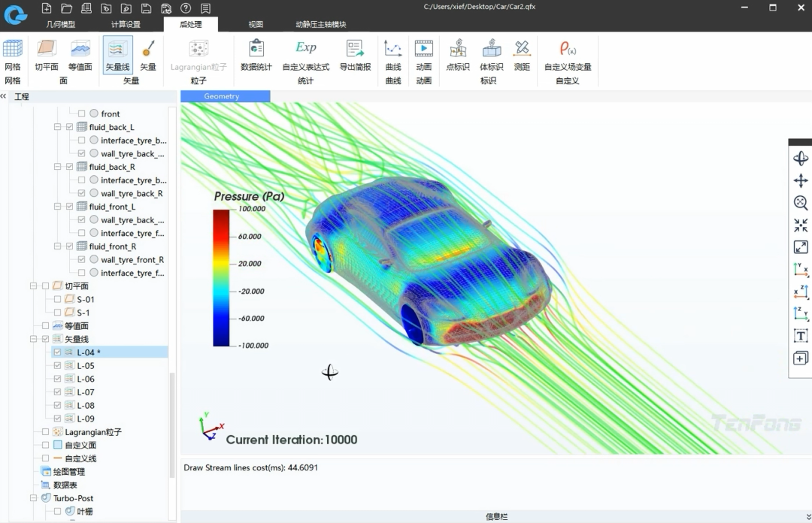812x523 pixels.
Task: Collapse the left project panel chevrons
Action: (x=4, y=96)
